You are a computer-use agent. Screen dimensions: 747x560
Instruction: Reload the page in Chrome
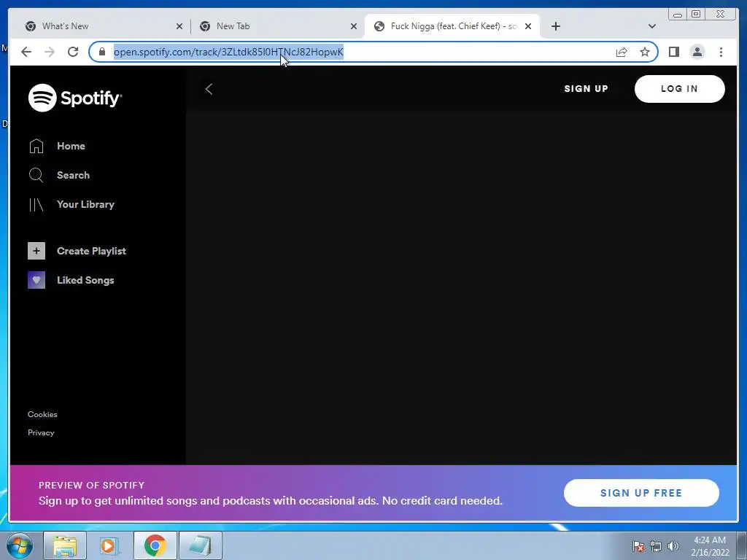[x=73, y=52]
